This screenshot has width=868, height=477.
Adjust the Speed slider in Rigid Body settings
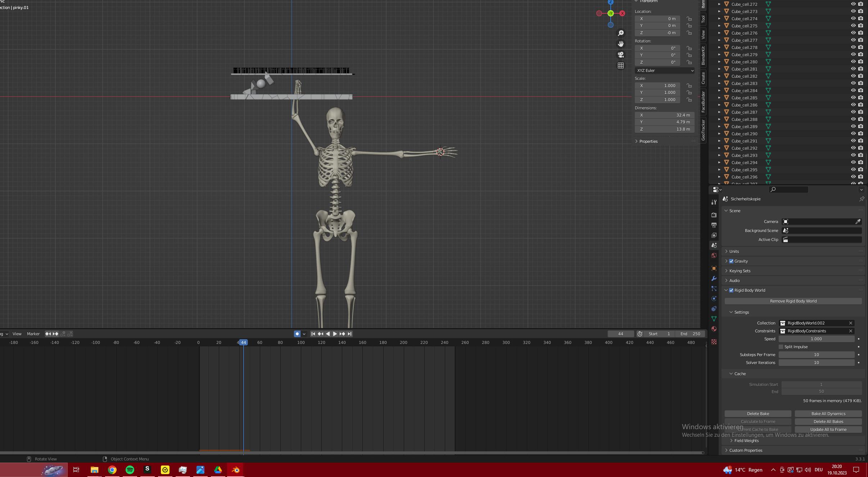pos(816,339)
